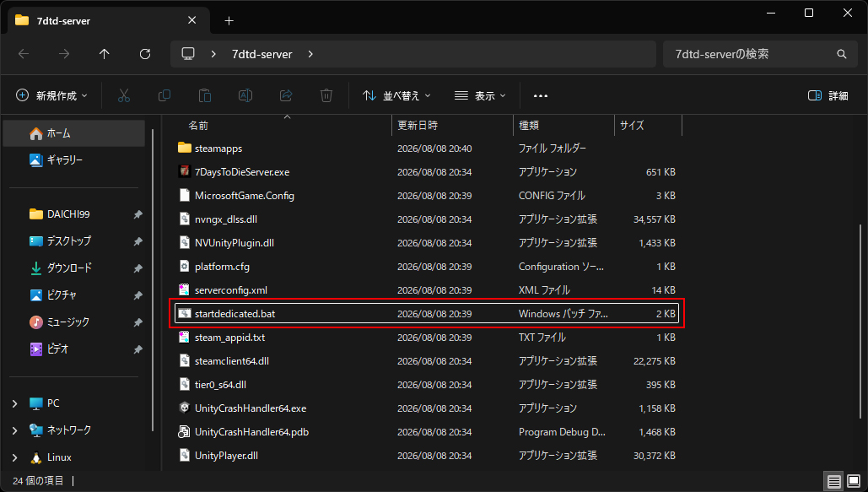Open the 新規作成 dropdown
Image resolution: width=868 pixels, height=492 pixels.
52,96
